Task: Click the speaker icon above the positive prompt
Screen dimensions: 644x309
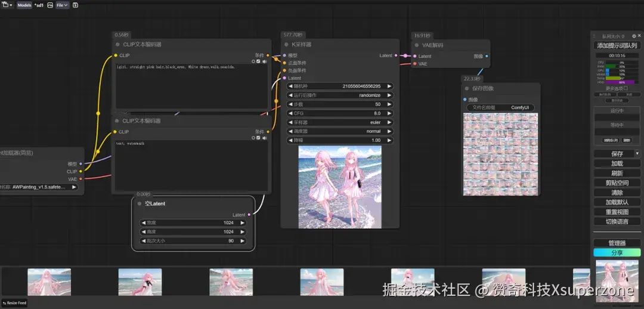Action: pos(264,61)
